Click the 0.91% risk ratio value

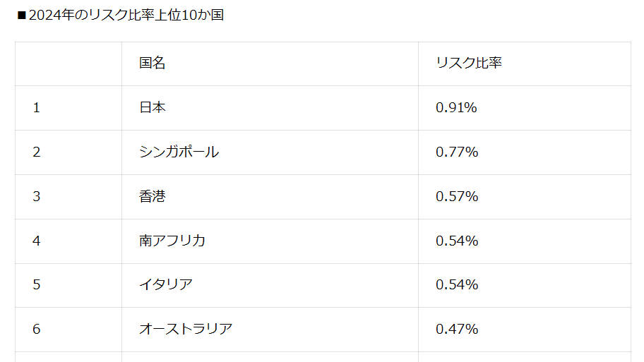point(456,107)
